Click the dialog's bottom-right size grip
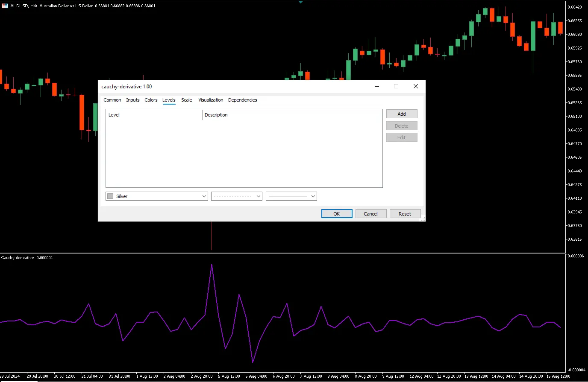Screen dimensions: 588x382 pos(423,219)
